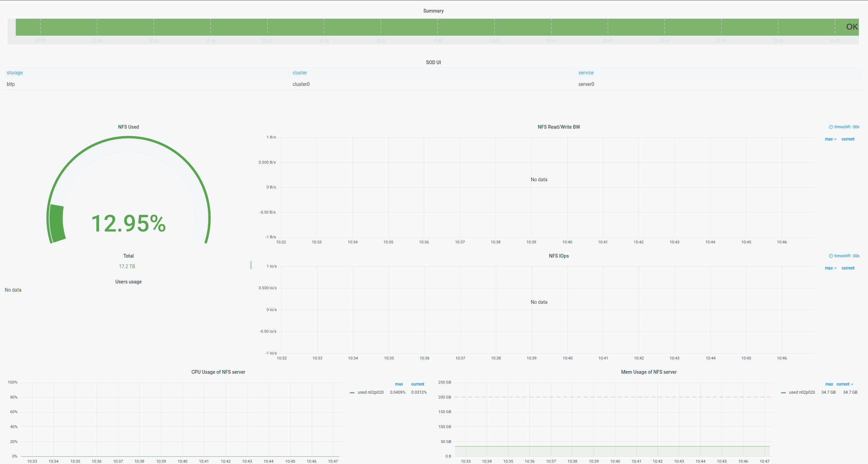Open the bltp storage link
The image size is (868, 464).
[10, 84]
